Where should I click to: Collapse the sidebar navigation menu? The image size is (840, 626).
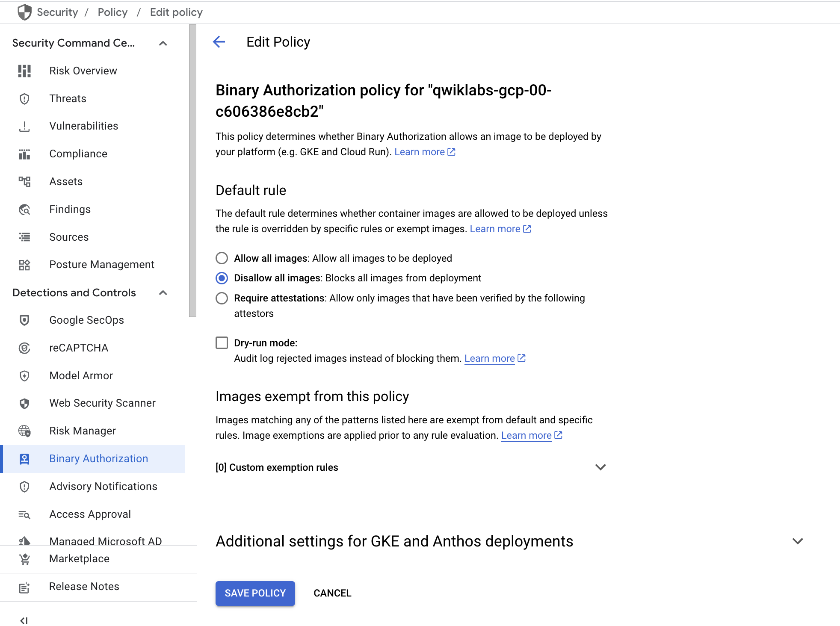pos(24,620)
